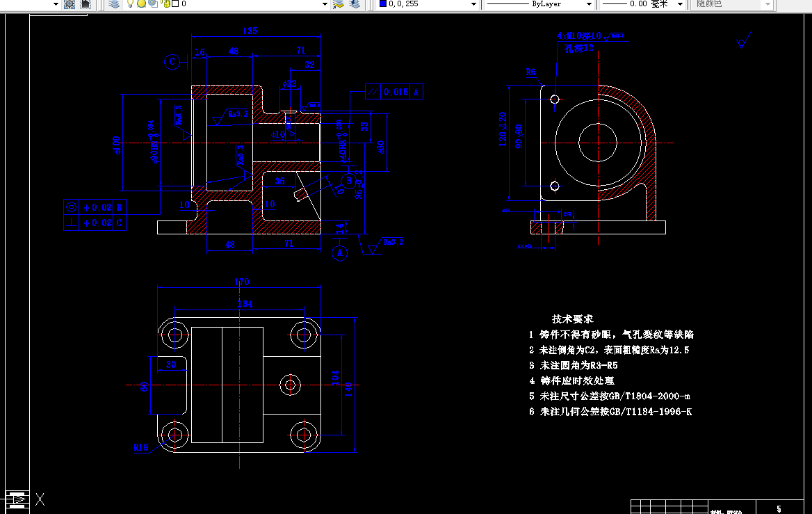Click the blue color swatch in color control
Image resolution: width=812 pixels, height=514 pixels.
[383, 5]
